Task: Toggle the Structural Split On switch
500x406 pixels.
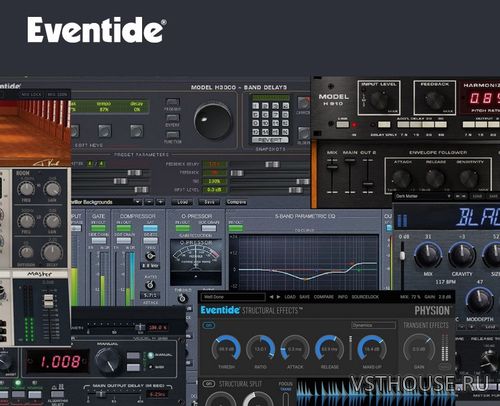Action: pos(209,384)
